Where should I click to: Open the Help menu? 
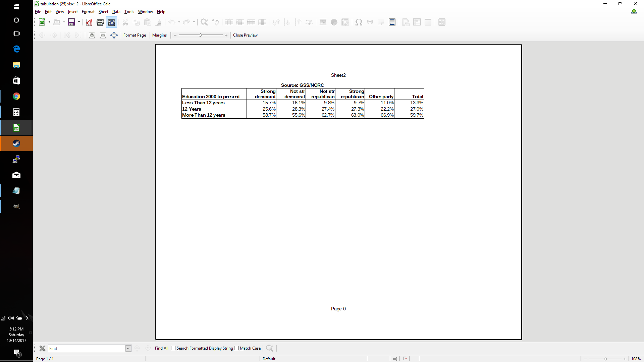[161, 12]
